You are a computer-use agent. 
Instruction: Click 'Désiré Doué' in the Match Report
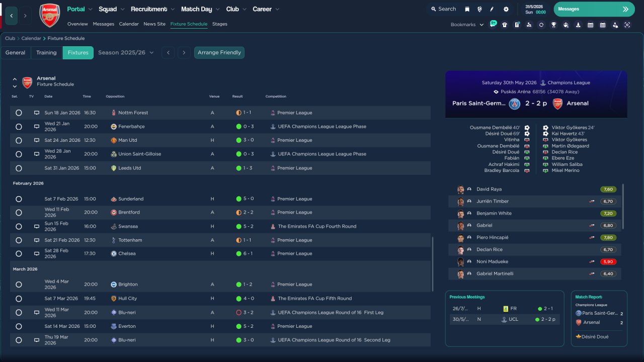[x=595, y=337]
